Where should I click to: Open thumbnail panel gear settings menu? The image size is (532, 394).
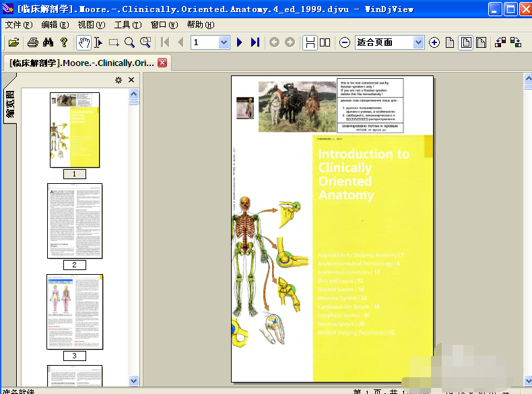(x=119, y=80)
